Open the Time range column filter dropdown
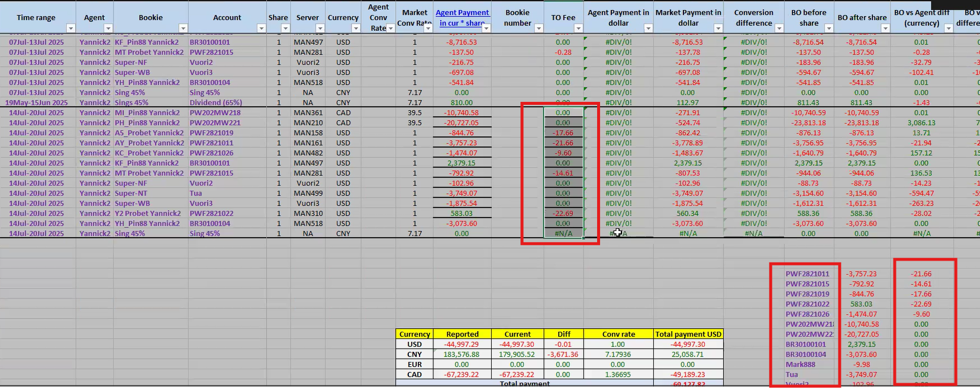 (71, 28)
